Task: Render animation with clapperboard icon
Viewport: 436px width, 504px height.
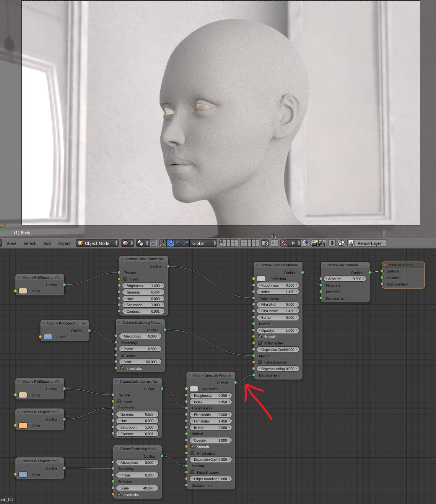Action: [x=322, y=243]
